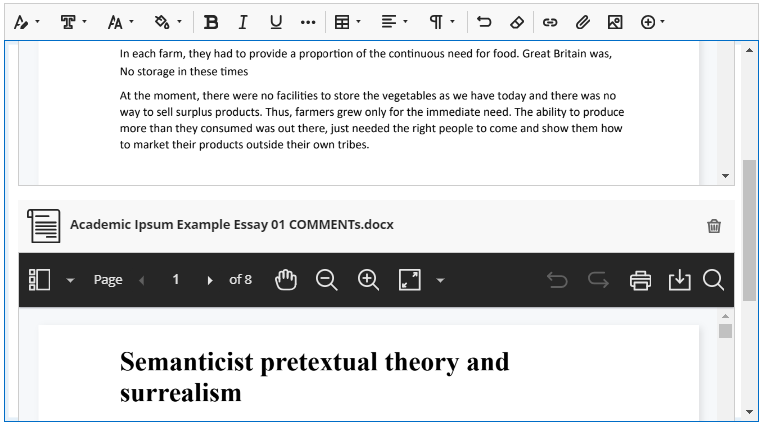Click the undo icon in editor toolbar
The height and width of the screenshot is (424, 763).
(484, 21)
